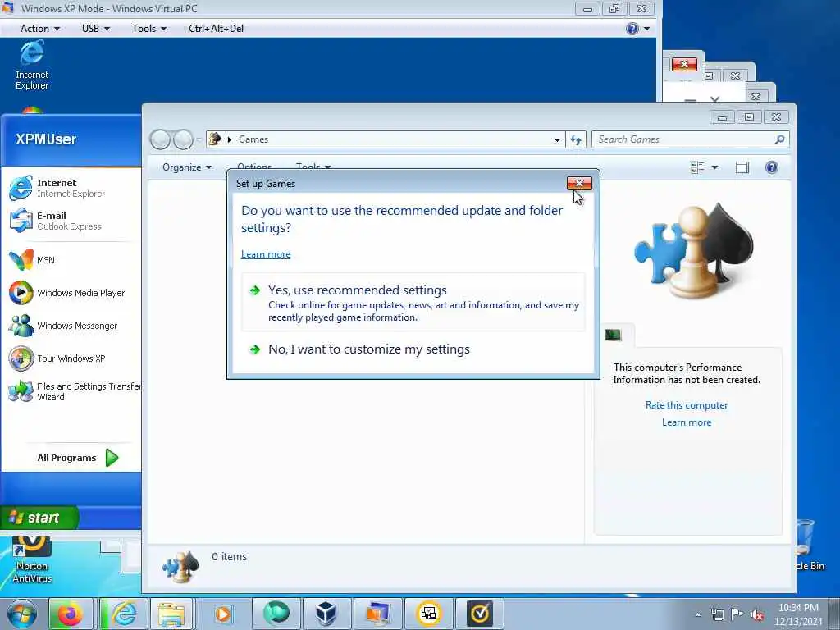Open Learn more under Performance Information
This screenshot has height=630, width=840.
(687, 422)
